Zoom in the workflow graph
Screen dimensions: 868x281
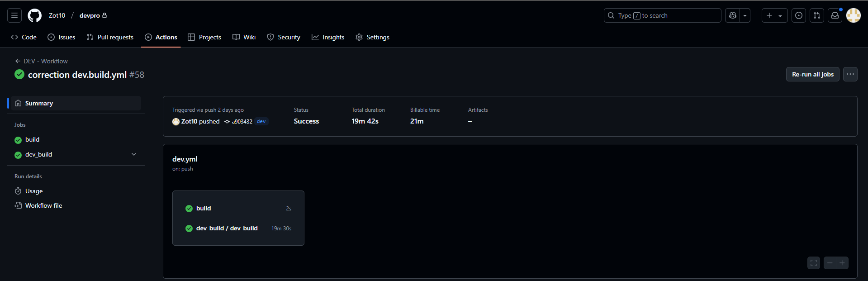[x=842, y=263]
